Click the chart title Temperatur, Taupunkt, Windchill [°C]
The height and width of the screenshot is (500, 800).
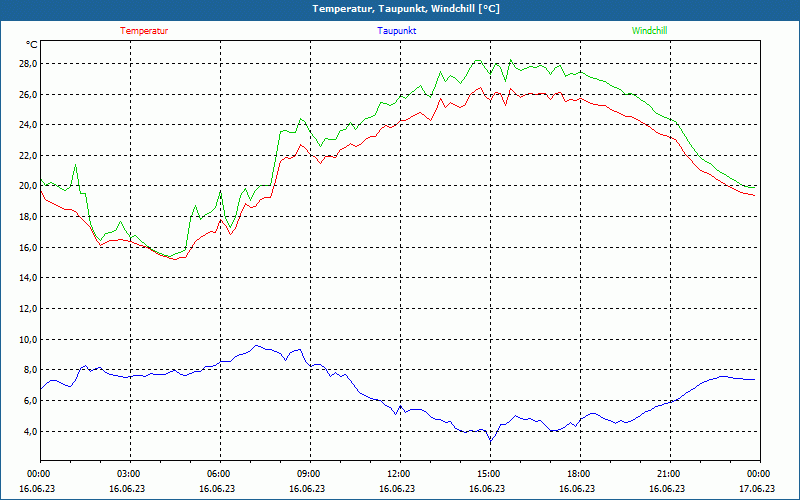point(406,9)
